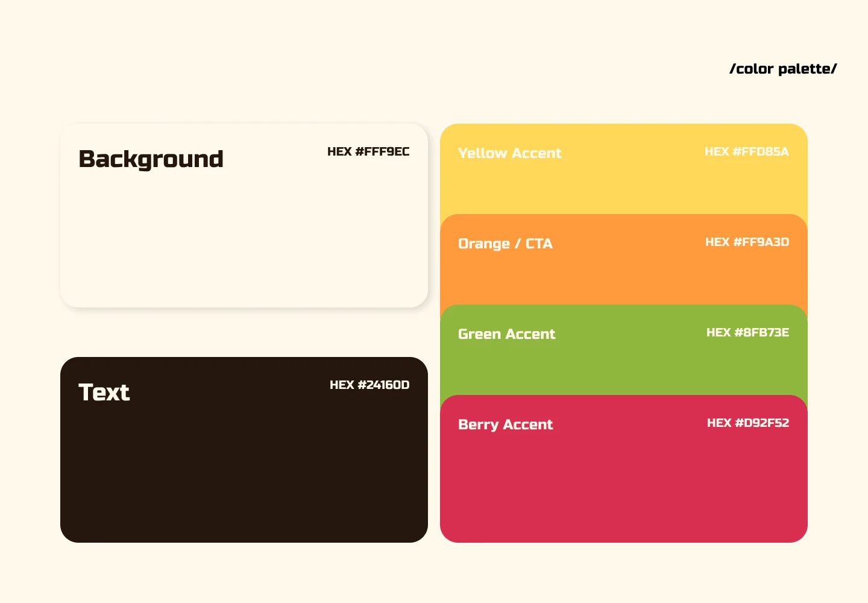The width and height of the screenshot is (868, 603).
Task: Select the Green Accent color swatch
Action: click(624, 350)
